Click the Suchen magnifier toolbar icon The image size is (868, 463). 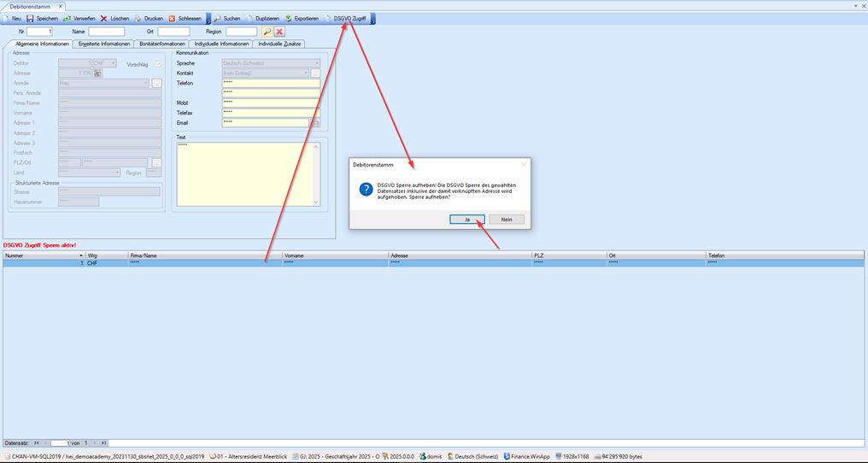click(217, 18)
